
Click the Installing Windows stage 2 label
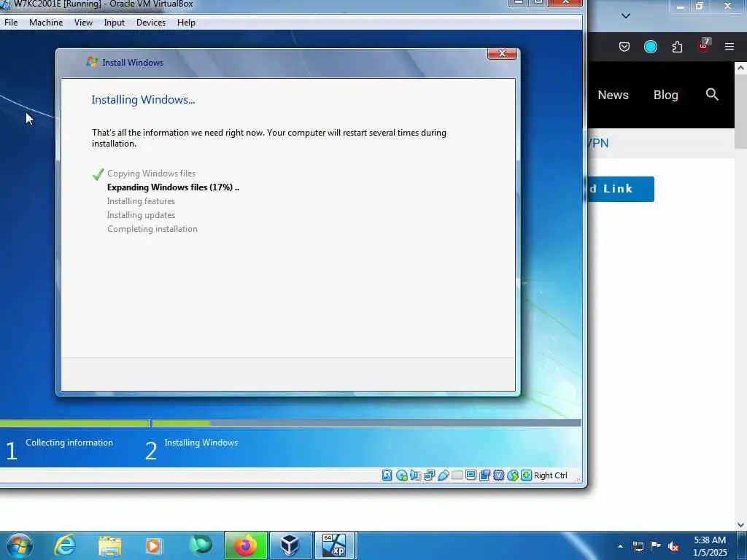pyautogui.click(x=201, y=443)
